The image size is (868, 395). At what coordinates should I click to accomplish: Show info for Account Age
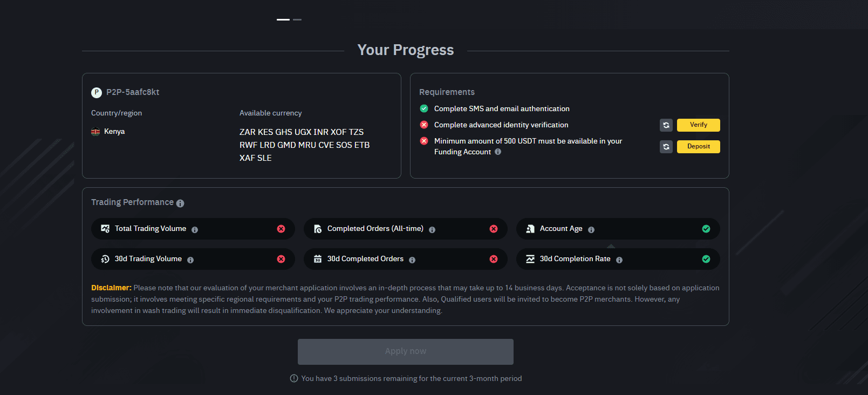pyautogui.click(x=591, y=230)
